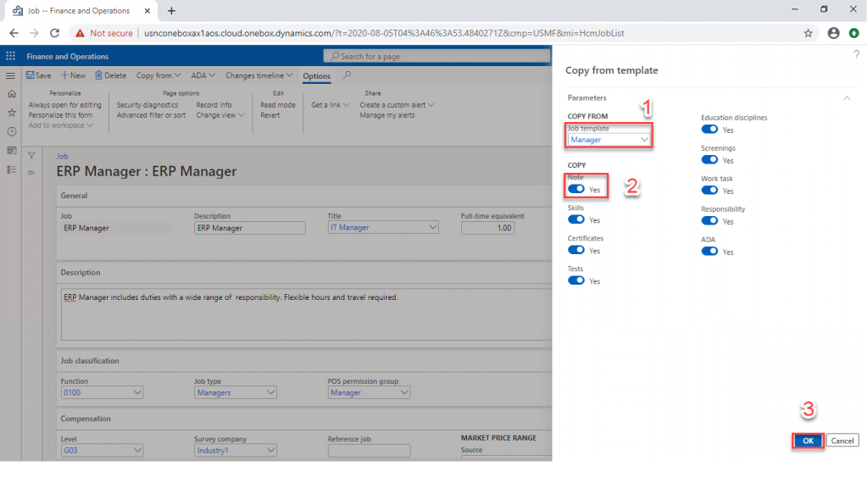This screenshot has width=868, height=488.
Task: Click the Description input field
Action: [250, 227]
